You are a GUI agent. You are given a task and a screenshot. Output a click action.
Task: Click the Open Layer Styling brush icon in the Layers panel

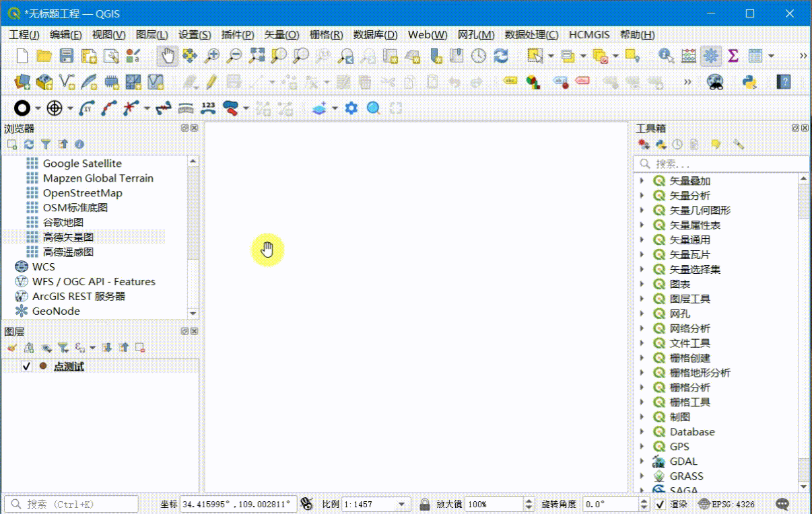click(x=11, y=348)
